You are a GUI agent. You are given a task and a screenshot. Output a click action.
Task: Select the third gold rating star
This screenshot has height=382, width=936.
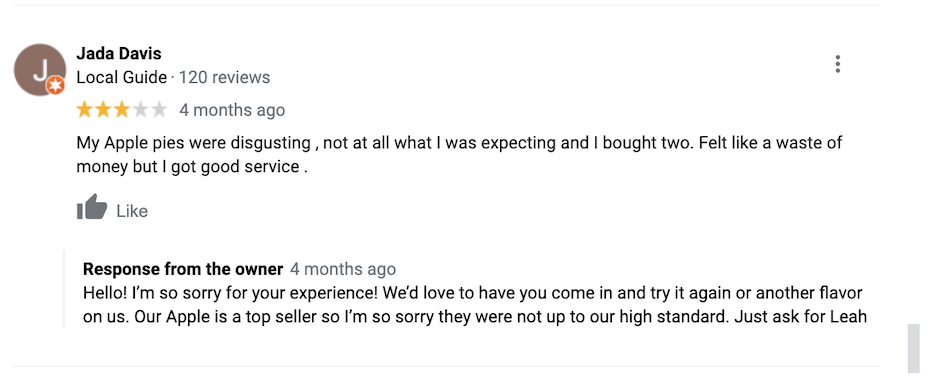pyautogui.click(x=122, y=110)
